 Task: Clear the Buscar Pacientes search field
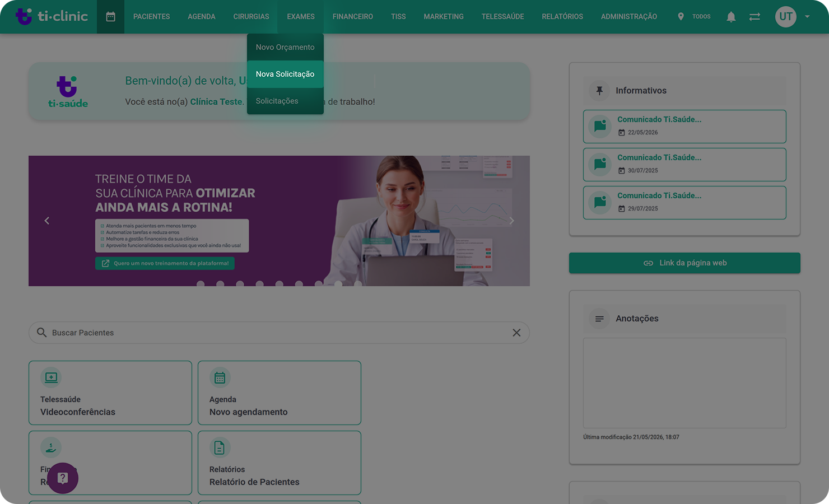[x=516, y=333]
